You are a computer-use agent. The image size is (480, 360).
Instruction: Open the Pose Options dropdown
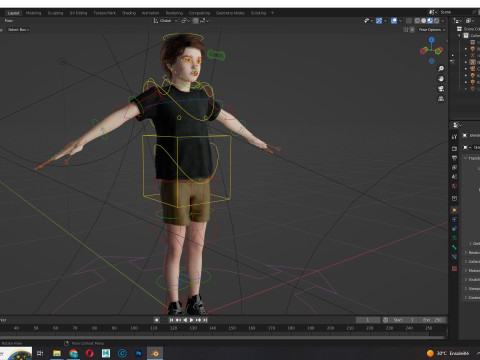coord(431,30)
